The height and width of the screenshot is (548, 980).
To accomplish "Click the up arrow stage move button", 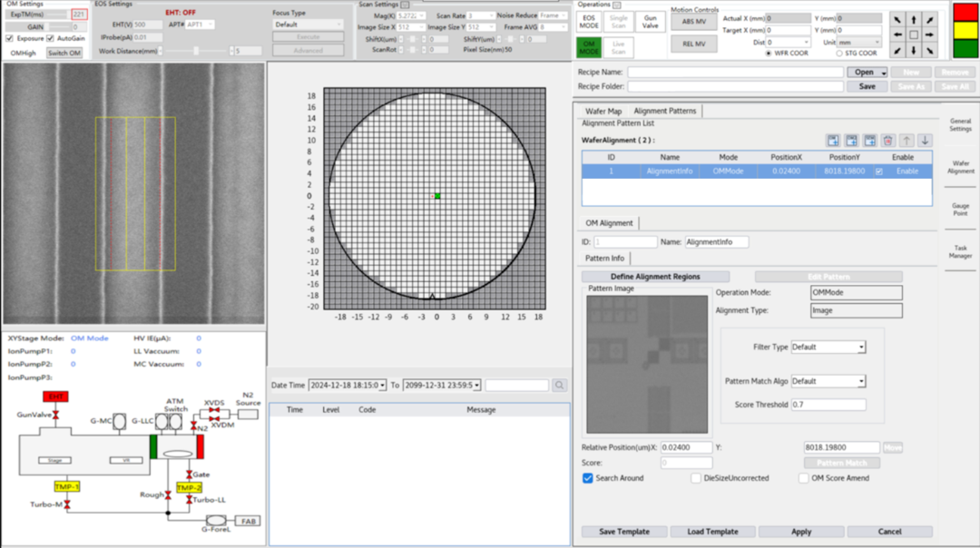I will coord(914,19).
